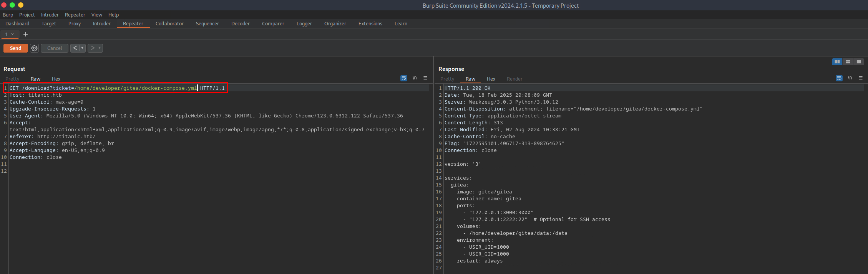Switch to the Collaborator tab

pos(169,23)
